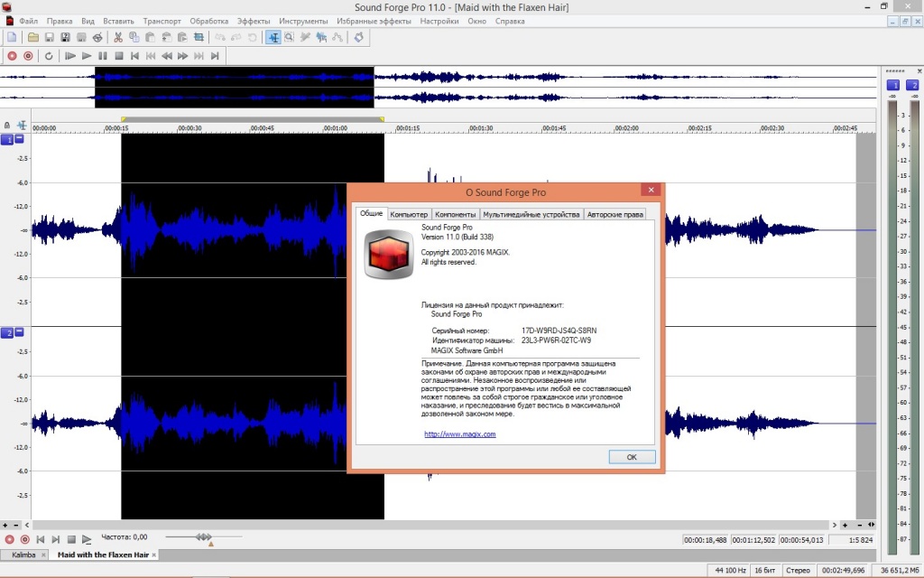Click OK in the about dialog

(x=632, y=457)
